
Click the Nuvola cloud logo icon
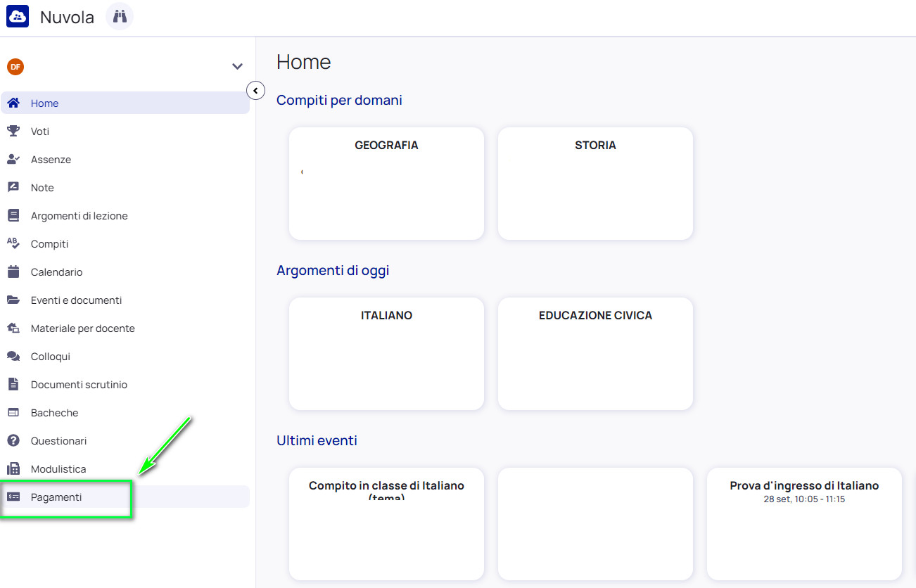click(x=18, y=17)
